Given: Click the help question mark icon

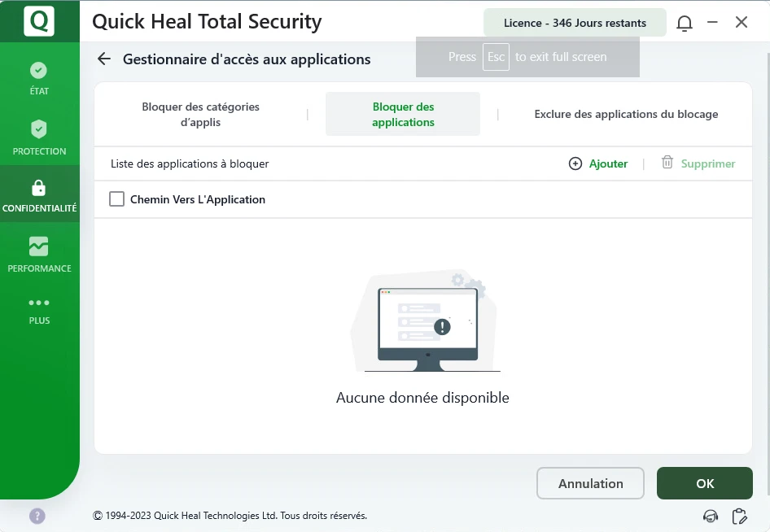Looking at the screenshot, I should [x=37, y=516].
